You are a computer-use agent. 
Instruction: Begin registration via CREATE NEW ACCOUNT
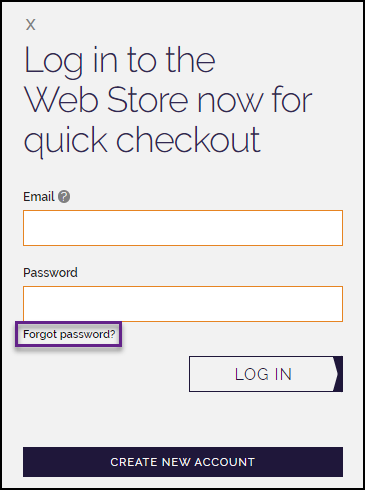pyautogui.click(x=183, y=462)
